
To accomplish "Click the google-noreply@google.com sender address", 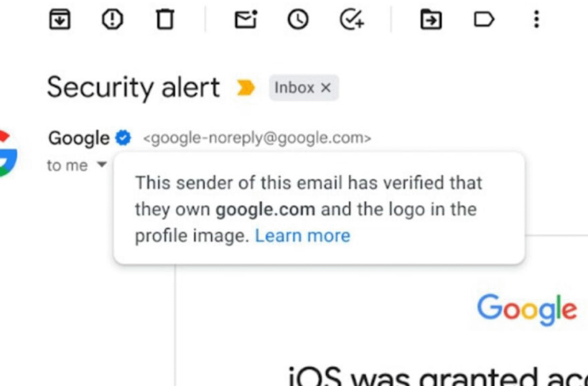I will [x=257, y=138].
